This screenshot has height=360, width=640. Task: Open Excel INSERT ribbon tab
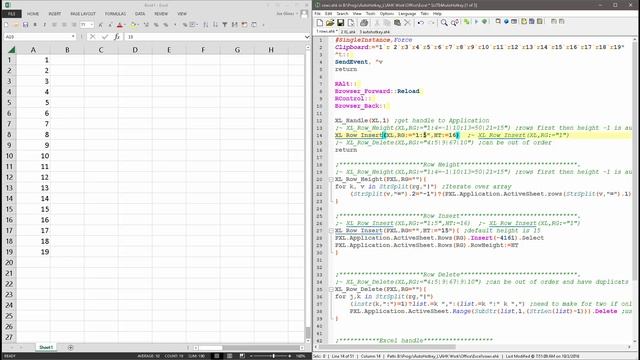pos(55,14)
